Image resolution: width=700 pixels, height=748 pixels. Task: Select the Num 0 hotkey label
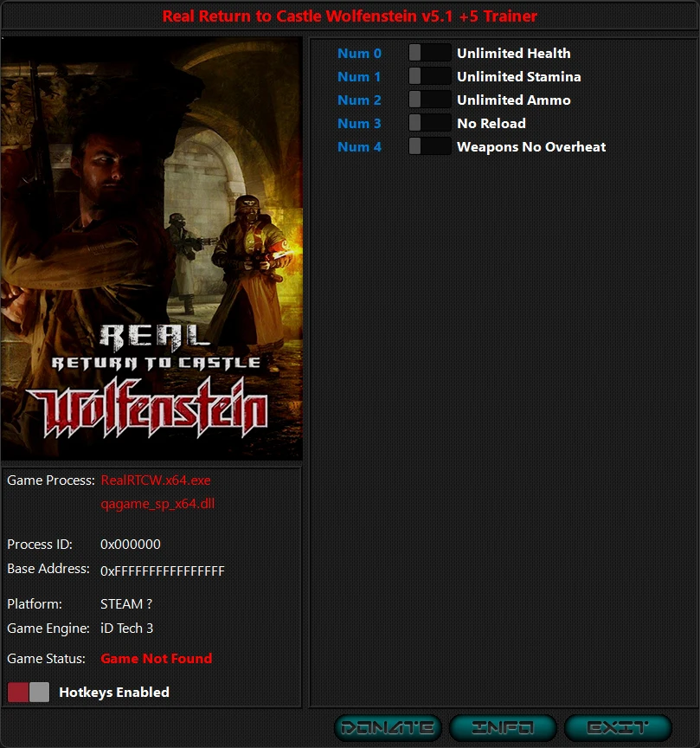(x=360, y=53)
